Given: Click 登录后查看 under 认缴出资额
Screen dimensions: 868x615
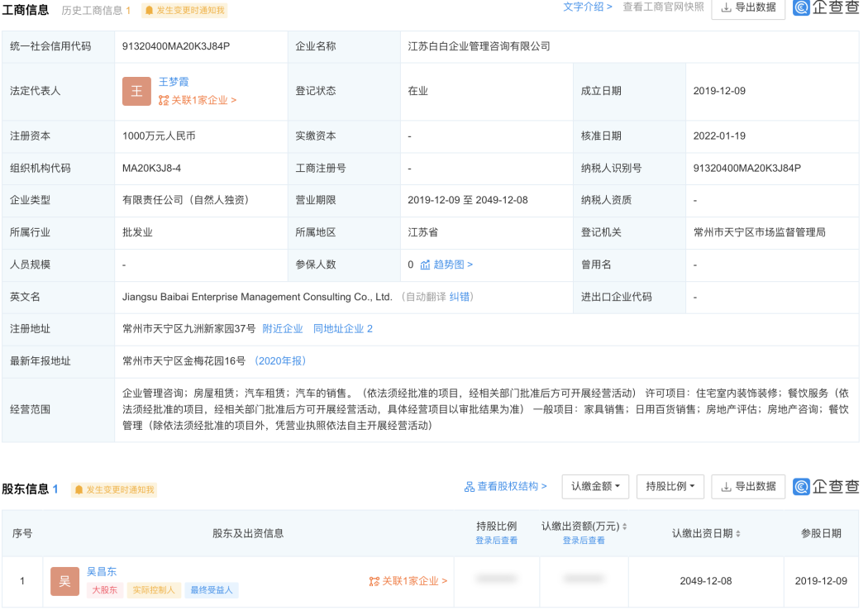Looking at the screenshot, I should pos(584,541).
